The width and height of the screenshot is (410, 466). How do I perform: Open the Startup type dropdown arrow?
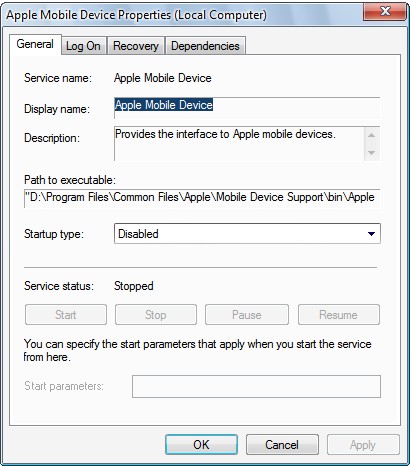371,234
